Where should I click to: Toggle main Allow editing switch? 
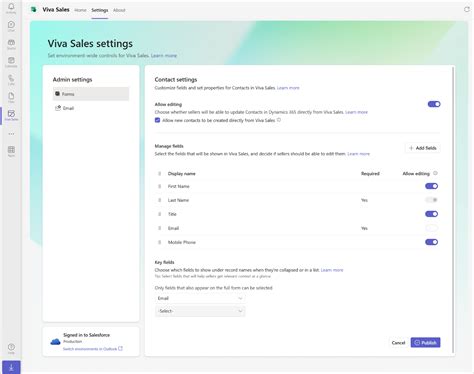(434, 104)
